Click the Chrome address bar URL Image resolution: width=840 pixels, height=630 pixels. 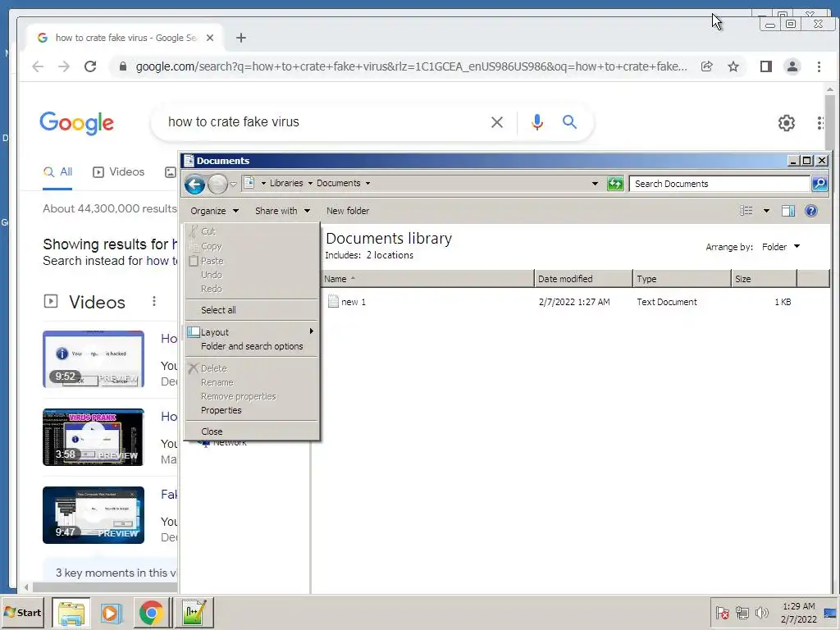(x=411, y=67)
